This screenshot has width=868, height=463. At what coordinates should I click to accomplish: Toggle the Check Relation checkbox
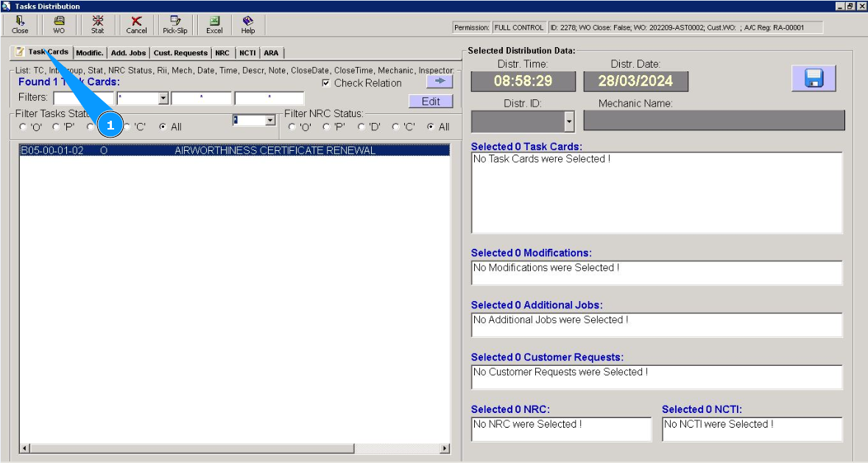[326, 83]
